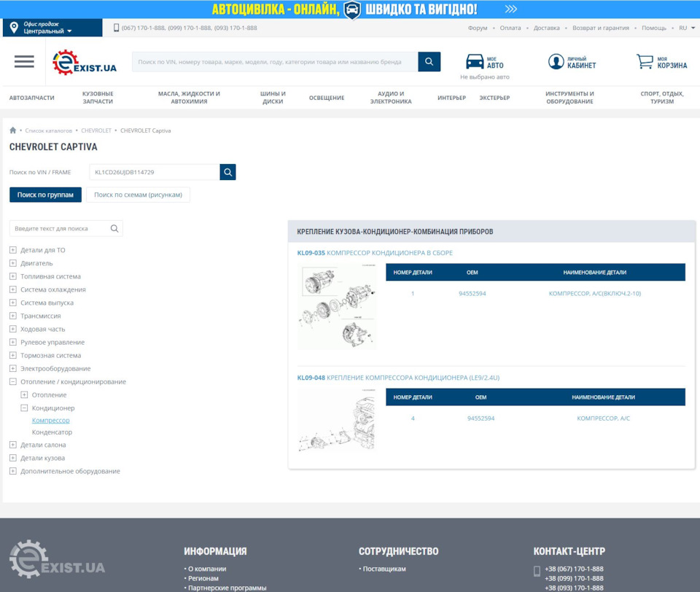Go to CHEVROLET breadcrumb
700x592 pixels.
tap(96, 131)
